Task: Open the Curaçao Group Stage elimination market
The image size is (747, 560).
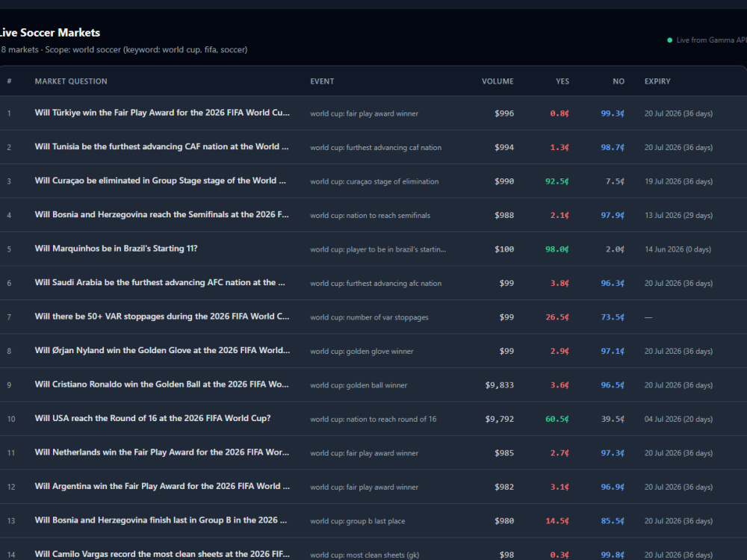Action: click(160, 181)
